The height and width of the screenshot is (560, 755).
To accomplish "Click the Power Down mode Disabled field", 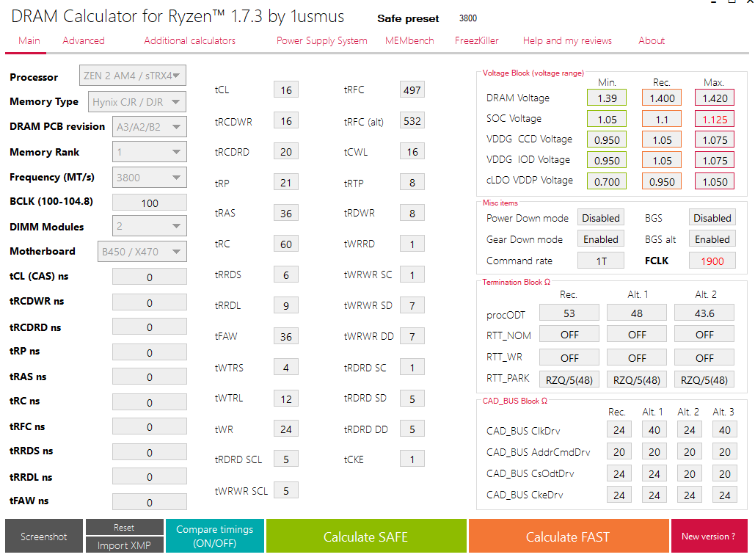I will 601,218.
